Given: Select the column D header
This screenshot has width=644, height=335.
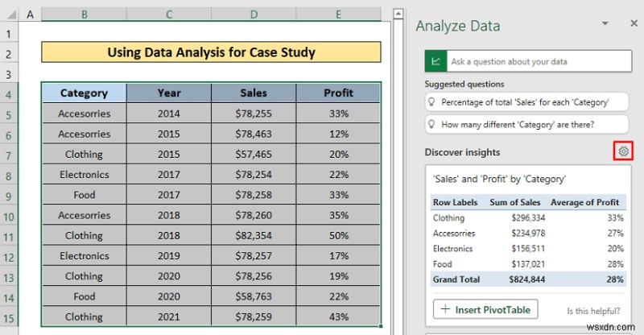Looking at the screenshot, I should [254, 14].
